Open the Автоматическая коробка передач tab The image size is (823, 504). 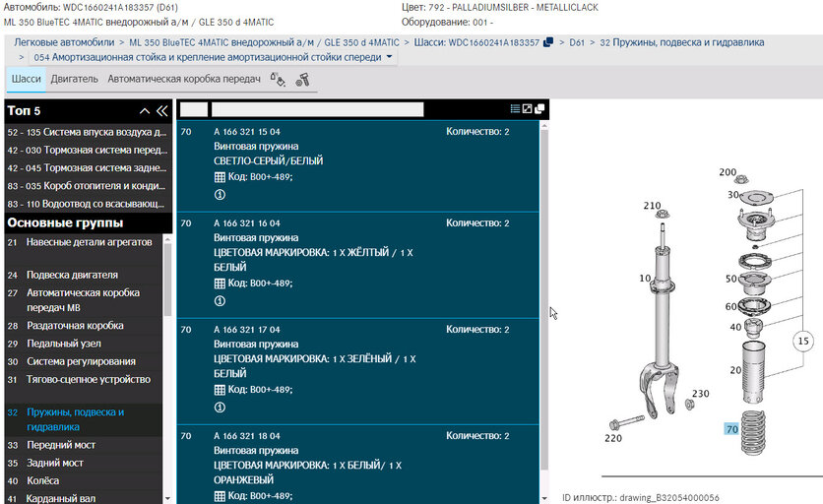pos(184,79)
